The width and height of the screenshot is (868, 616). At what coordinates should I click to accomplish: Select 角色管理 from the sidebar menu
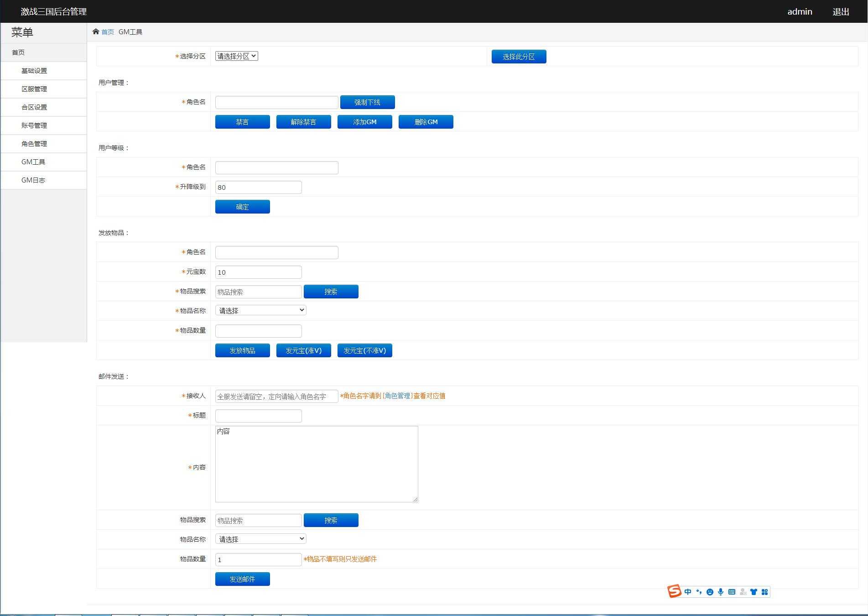pyautogui.click(x=34, y=144)
